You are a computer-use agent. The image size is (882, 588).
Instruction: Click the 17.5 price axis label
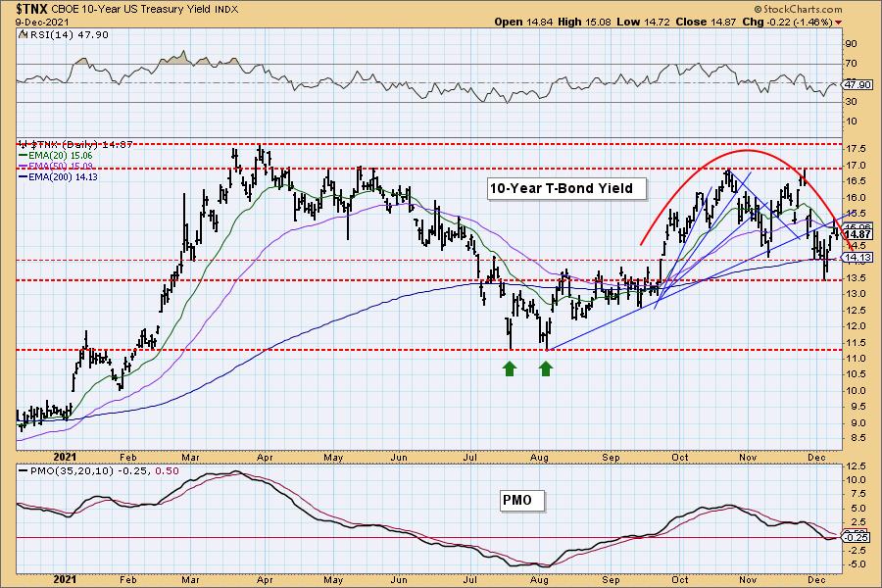855,149
